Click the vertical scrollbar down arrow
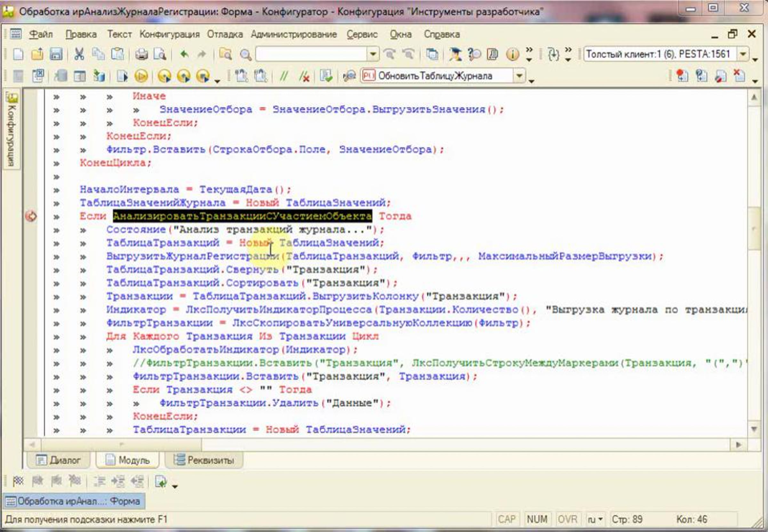768x532 pixels. pyautogui.click(x=754, y=429)
